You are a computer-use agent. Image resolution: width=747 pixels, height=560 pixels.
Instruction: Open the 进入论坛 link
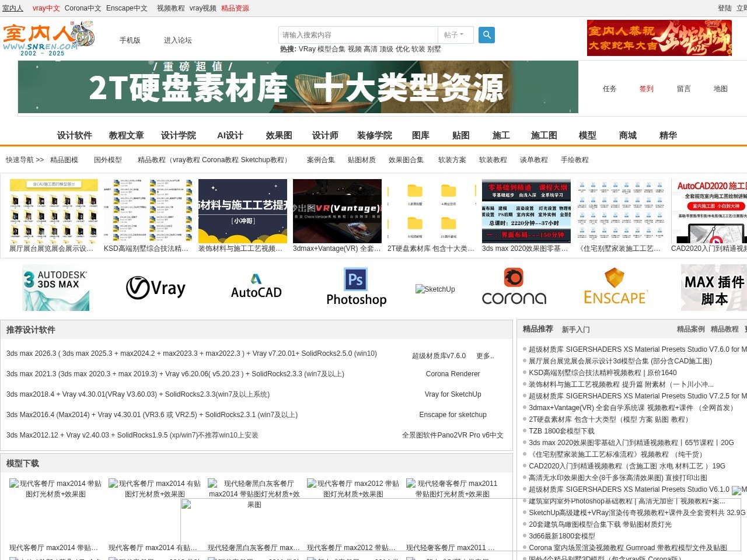coord(177,40)
